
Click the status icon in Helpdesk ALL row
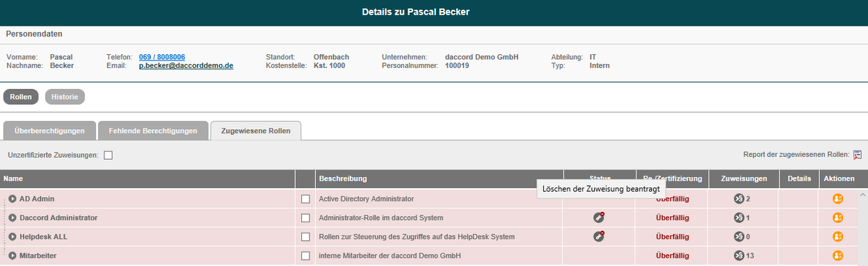tap(598, 236)
